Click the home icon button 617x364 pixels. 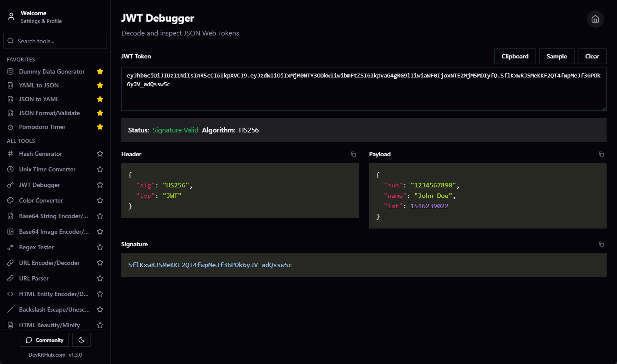coord(595,19)
